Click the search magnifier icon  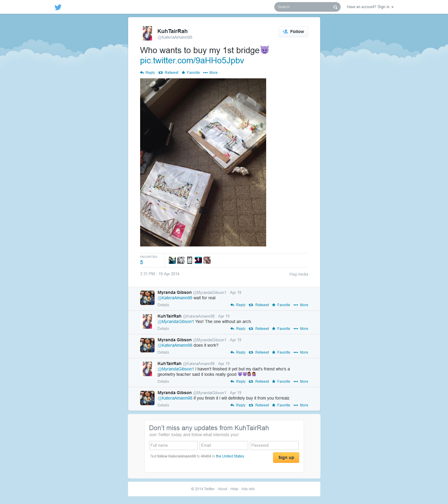point(335,7)
